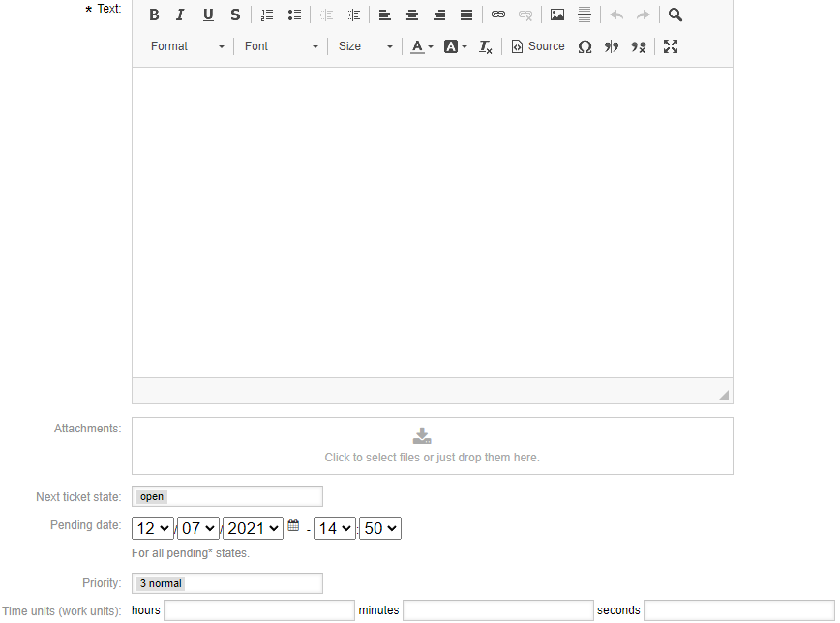This screenshot has width=840, height=623.
Task: Toggle the bulleted list option
Action: coord(294,15)
